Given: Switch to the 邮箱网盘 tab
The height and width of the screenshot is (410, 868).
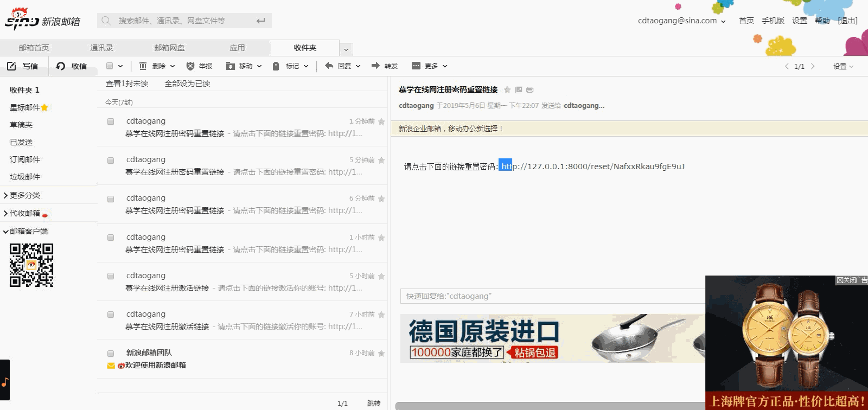Looking at the screenshot, I should point(169,48).
